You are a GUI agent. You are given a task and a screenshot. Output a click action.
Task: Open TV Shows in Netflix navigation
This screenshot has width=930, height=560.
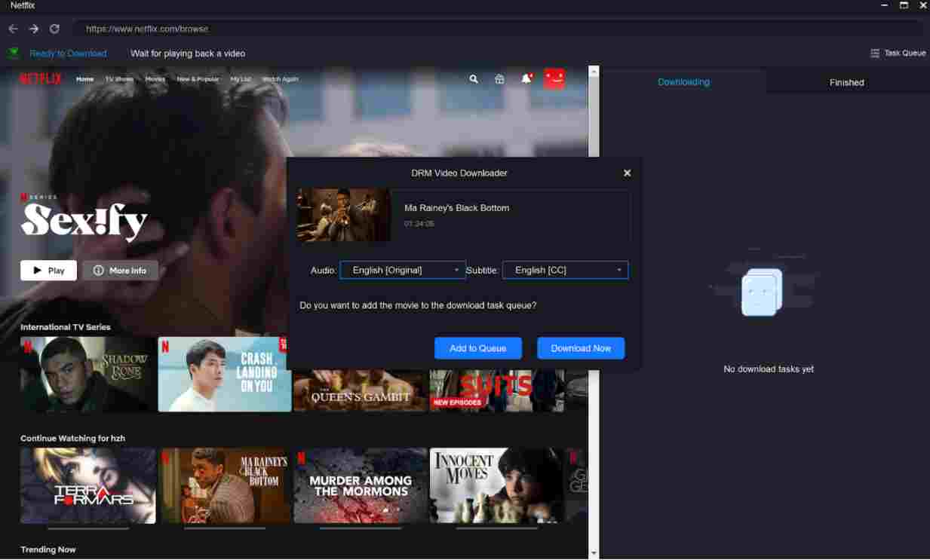coord(119,79)
